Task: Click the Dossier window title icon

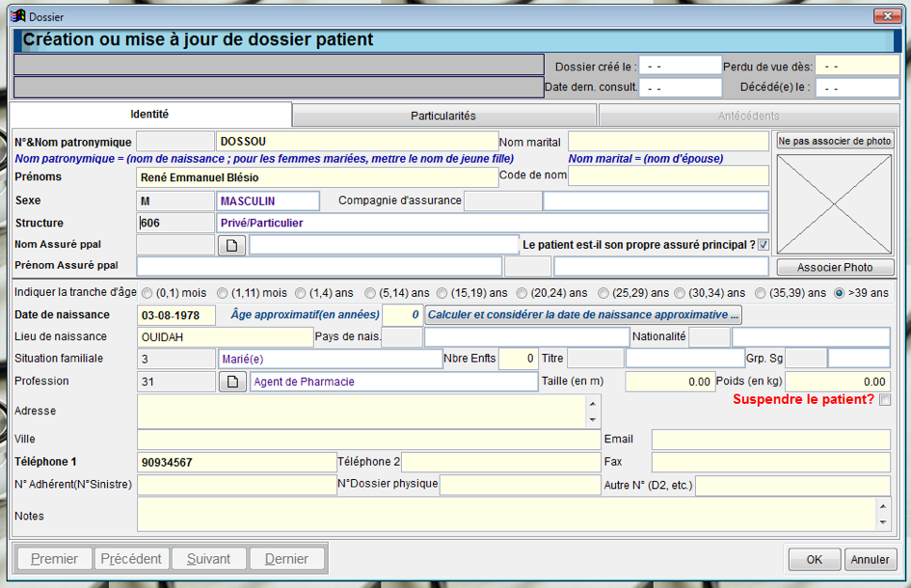Action: tap(17, 16)
